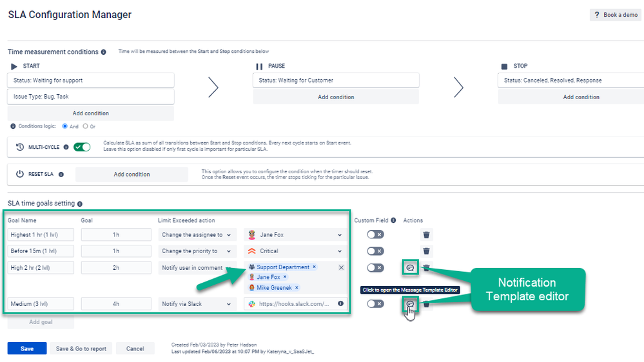Screen dimensions: 644x362
Task: Click the Save button
Action: pyautogui.click(x=27, y=348)
